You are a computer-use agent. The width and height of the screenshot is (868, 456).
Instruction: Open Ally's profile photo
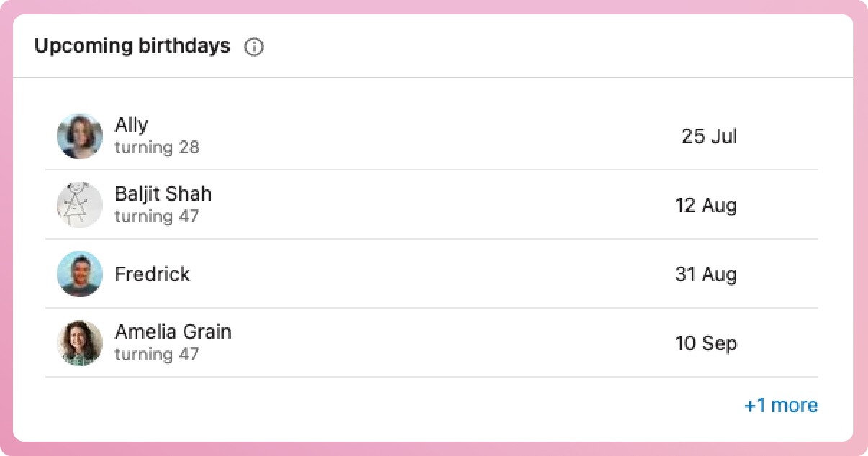coord(80,136)
